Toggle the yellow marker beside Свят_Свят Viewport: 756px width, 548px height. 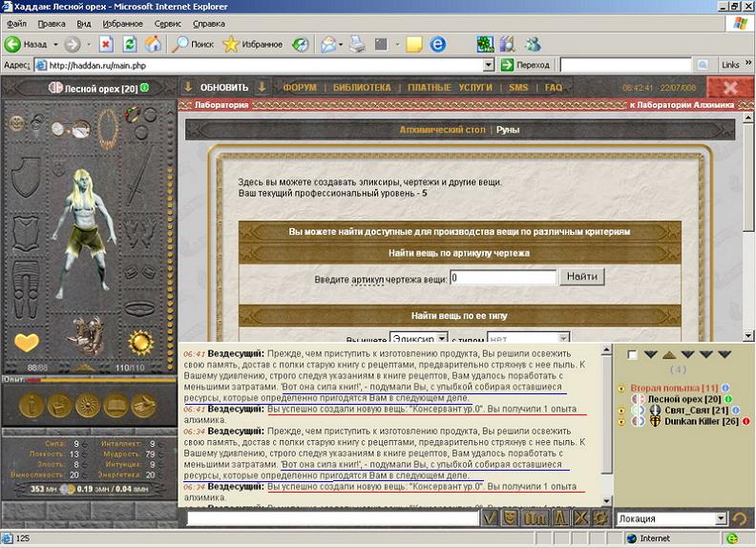point(622,411)
